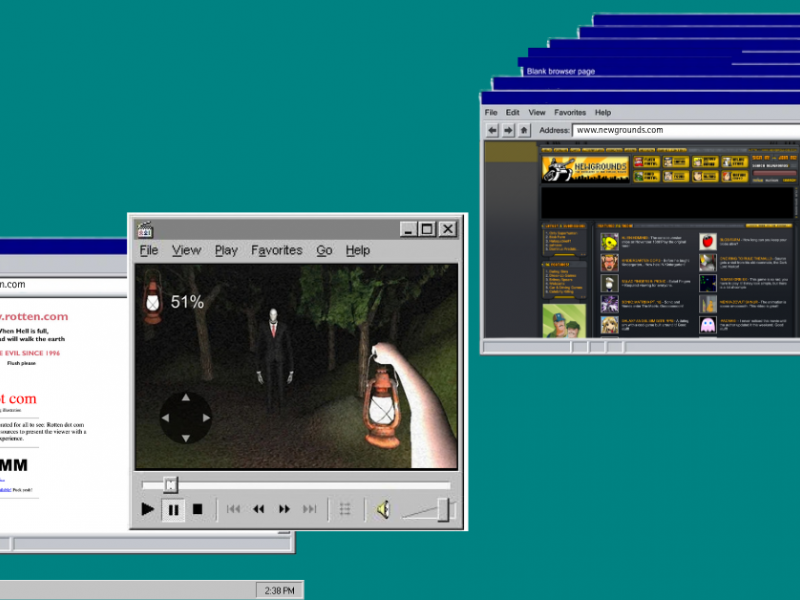Open the Help menu in Newgrounds browser
Viewport: 800px width, 600px height.
(x=603, y=112)
